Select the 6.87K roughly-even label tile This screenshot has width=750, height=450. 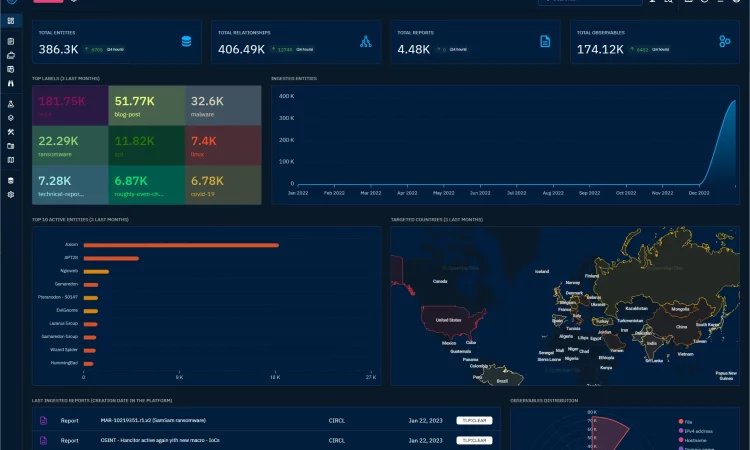[x=147, y=185]
